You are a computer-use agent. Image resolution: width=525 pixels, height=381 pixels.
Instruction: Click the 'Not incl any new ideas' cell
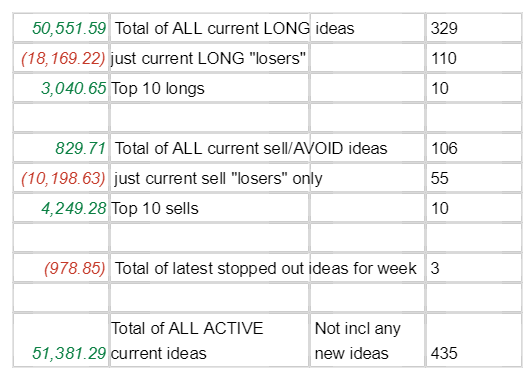(367, 340)
